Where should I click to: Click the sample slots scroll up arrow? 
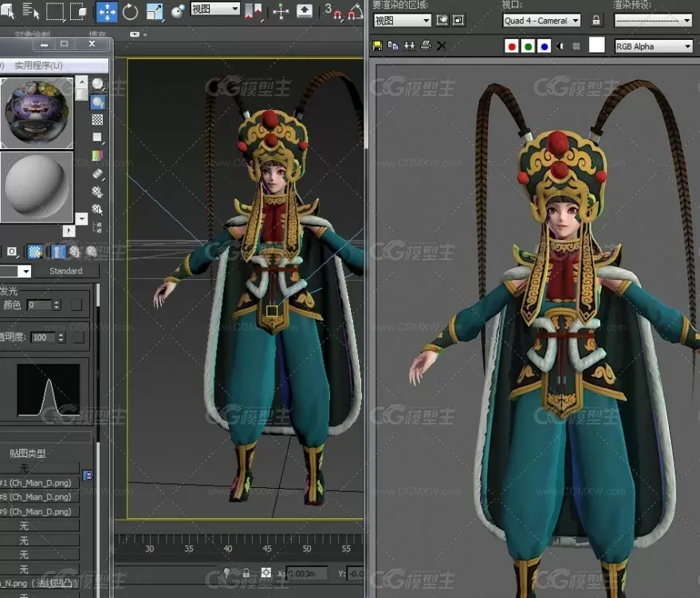pos(81,82)
